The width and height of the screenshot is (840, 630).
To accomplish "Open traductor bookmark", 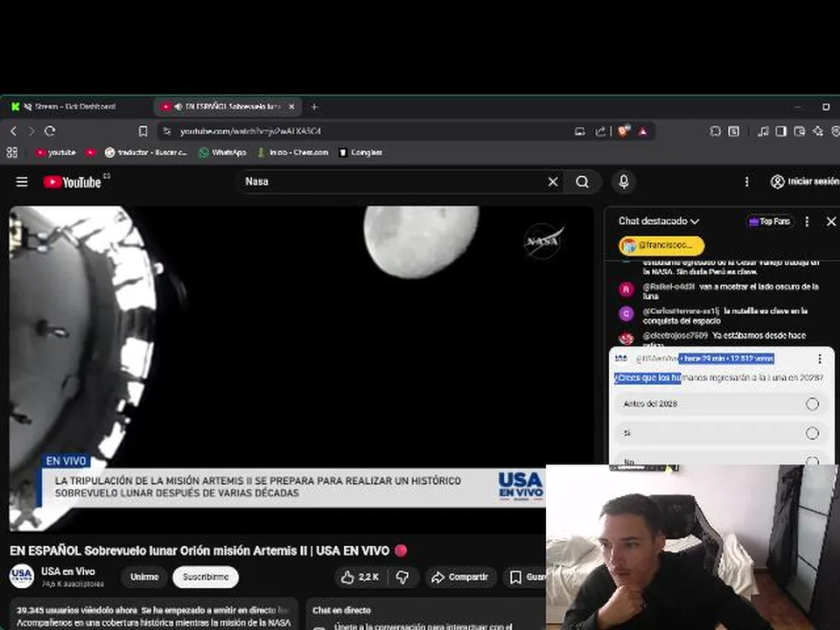I will [x=146, y=152].
